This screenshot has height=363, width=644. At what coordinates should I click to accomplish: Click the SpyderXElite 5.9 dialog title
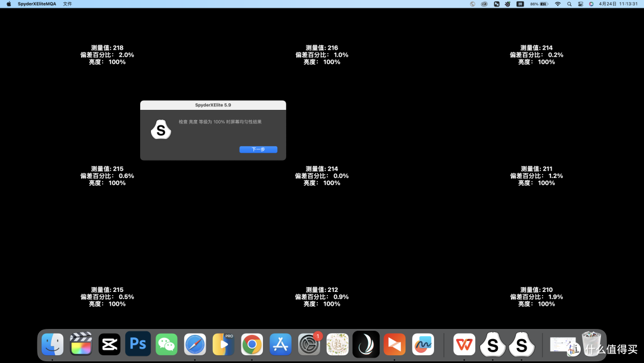[x=213, y=105]
